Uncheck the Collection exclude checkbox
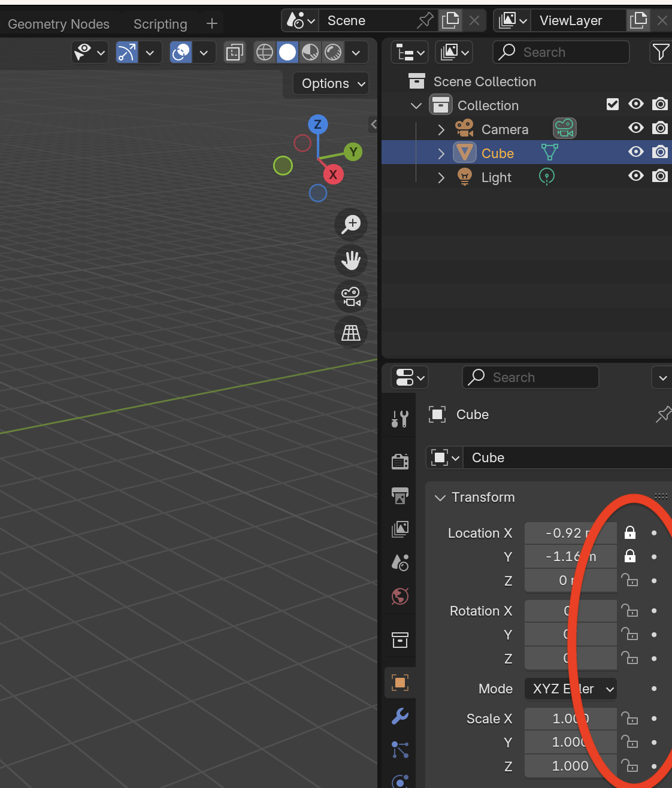672x788 pixels. click(613, 104)
